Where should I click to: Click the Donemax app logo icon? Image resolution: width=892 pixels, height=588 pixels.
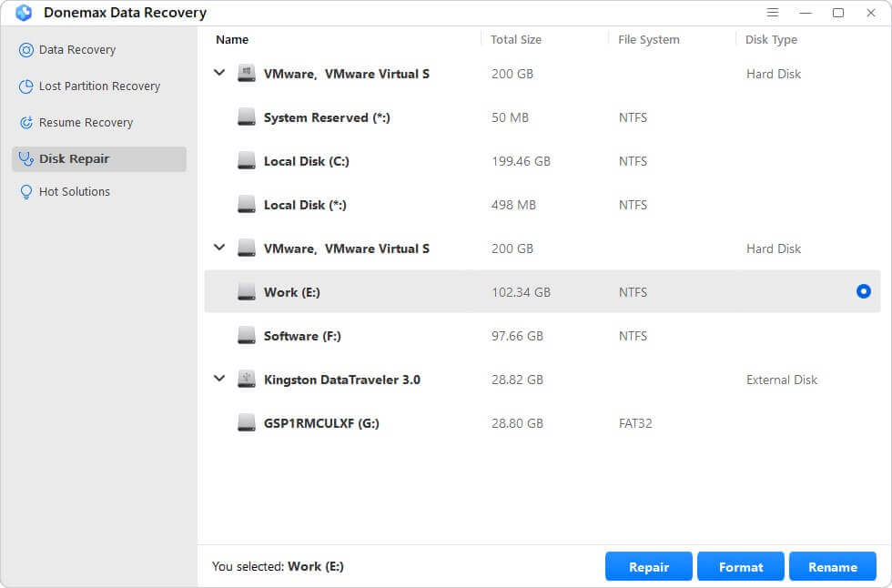[x=24, y=13]
